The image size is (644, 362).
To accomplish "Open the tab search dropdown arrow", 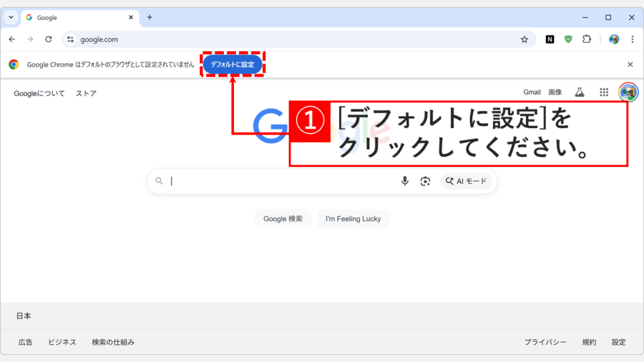I will click(9, 17).
